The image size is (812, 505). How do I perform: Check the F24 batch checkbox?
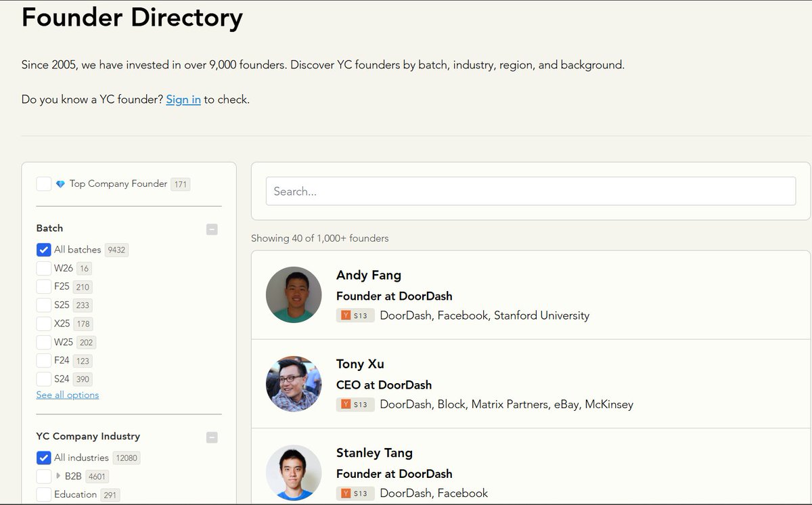(44, 361)
